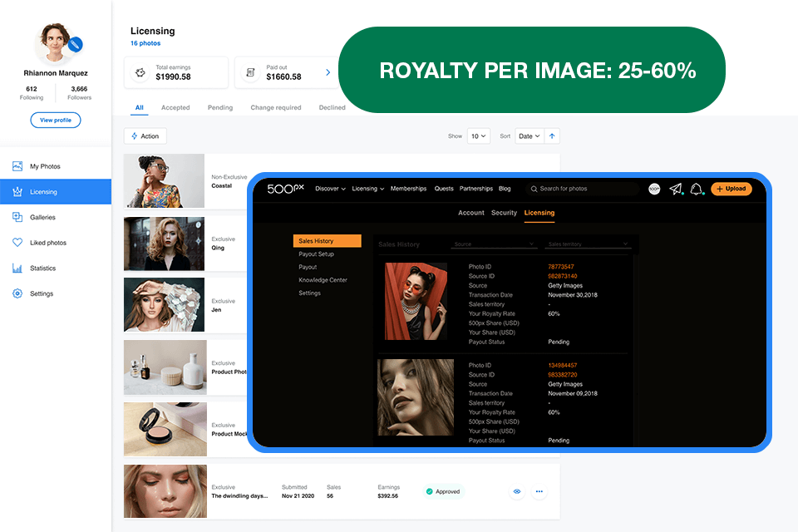Open the Change required tab

coord(276,107)
